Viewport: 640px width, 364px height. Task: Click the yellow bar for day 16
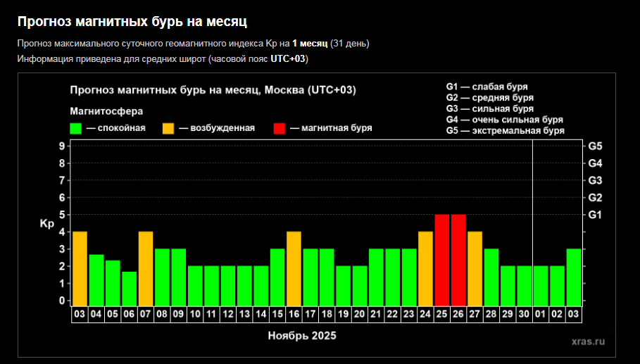click(x=294, y=268)
